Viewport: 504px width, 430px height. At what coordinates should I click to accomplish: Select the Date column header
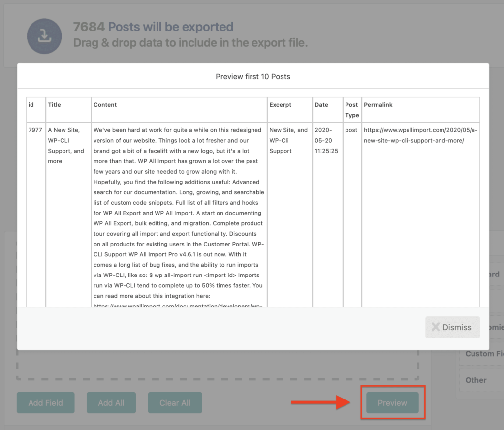[321, 104]
